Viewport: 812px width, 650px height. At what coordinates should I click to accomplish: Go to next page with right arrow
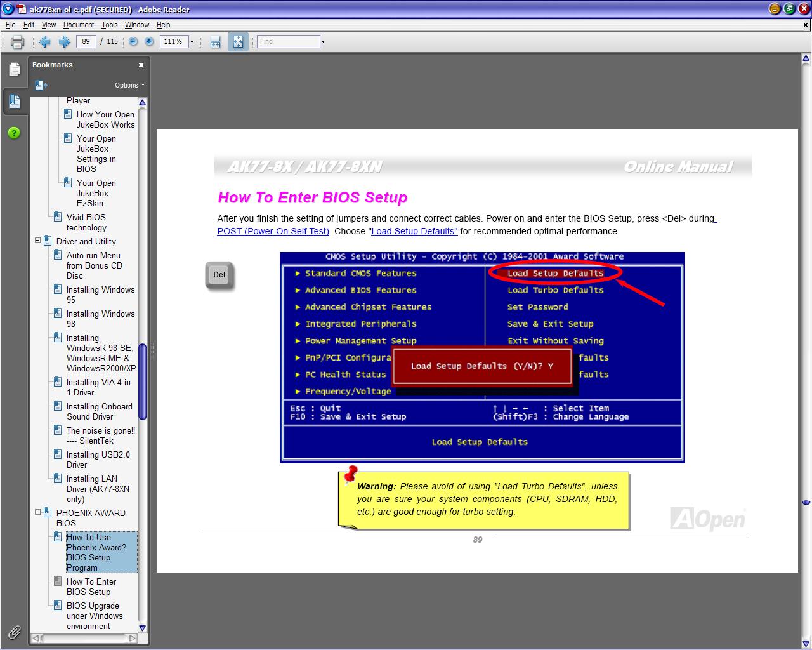pos(64,42)
